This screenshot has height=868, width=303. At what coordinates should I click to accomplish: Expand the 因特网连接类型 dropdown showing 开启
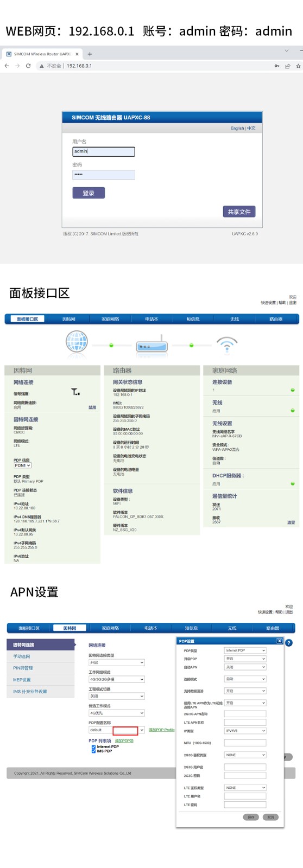tap(117, 662)
